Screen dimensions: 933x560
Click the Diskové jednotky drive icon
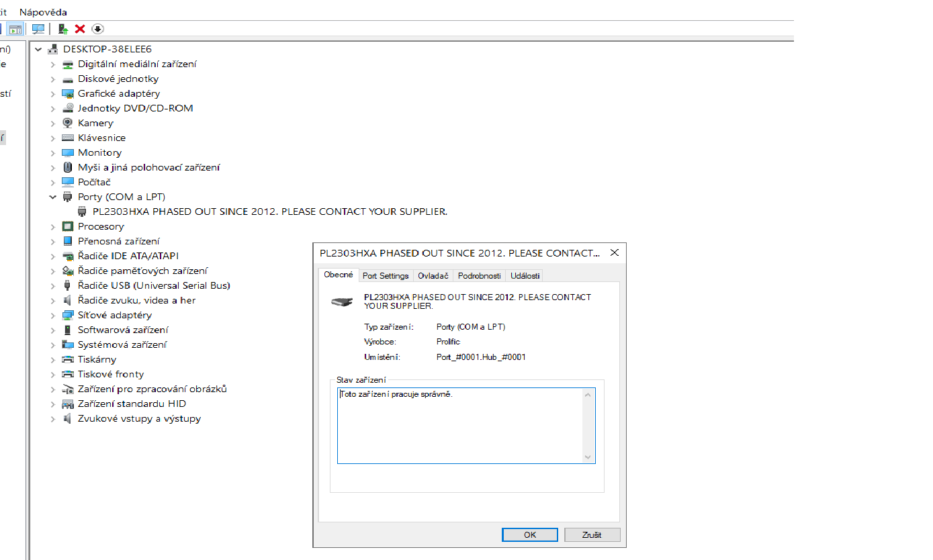pos(67,79)
